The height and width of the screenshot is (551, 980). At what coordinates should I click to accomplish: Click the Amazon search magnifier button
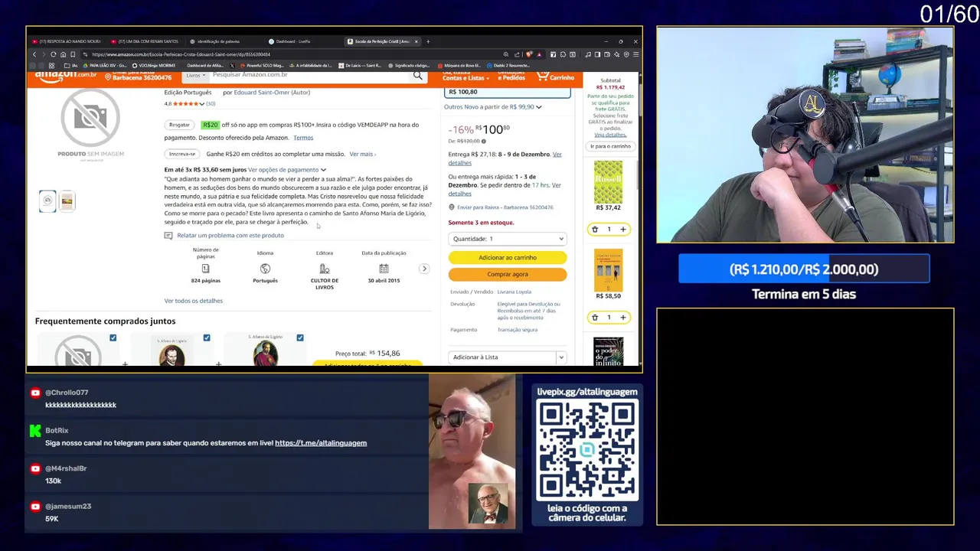[418, 75]
